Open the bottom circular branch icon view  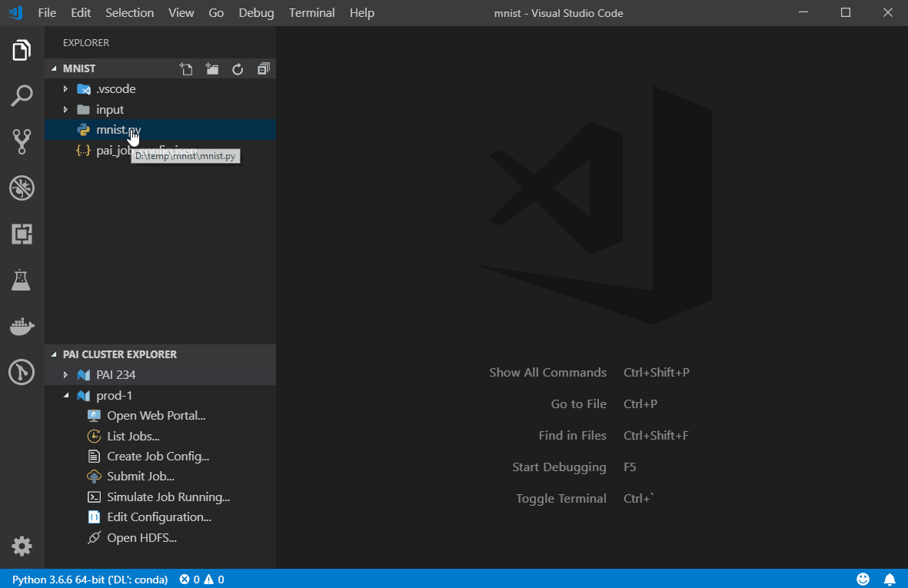(x=22, y=372)
